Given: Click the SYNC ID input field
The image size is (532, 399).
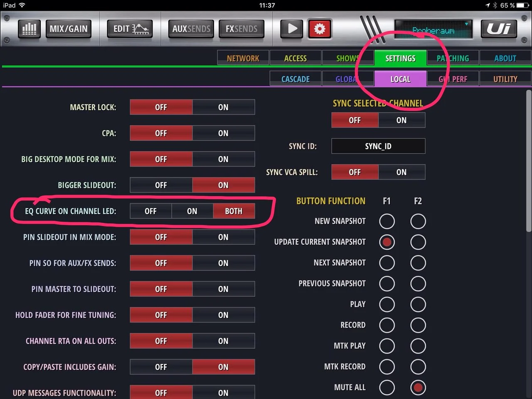Looking at the screenshot, I should 378,146.
